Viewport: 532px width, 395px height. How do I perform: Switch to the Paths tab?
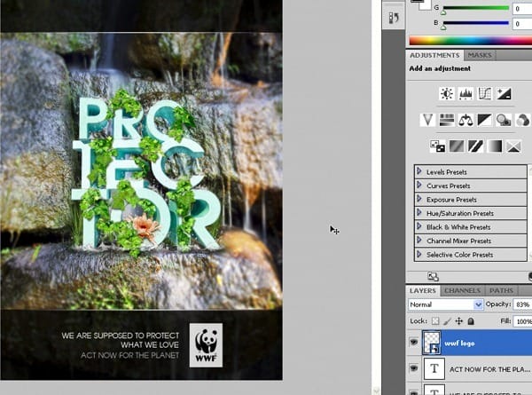pyautogui.click(x=501, y=291)
